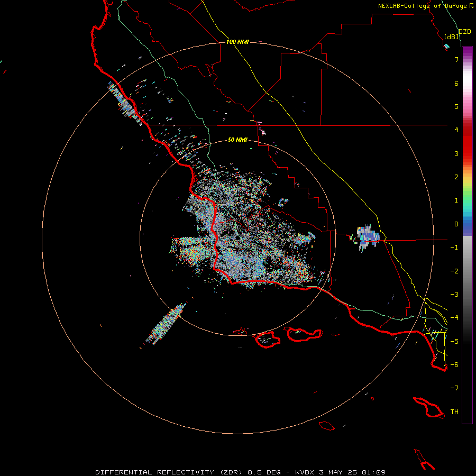476x476 pixels.
Task: Click the diagonal echo streak offshore southwest
Action: point(166,323)
